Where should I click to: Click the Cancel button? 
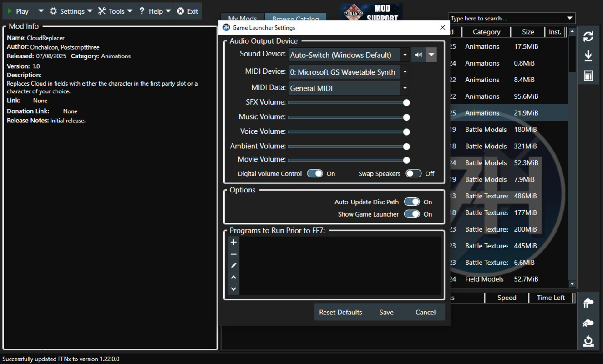pyautogui.click(x=426, y=312)
